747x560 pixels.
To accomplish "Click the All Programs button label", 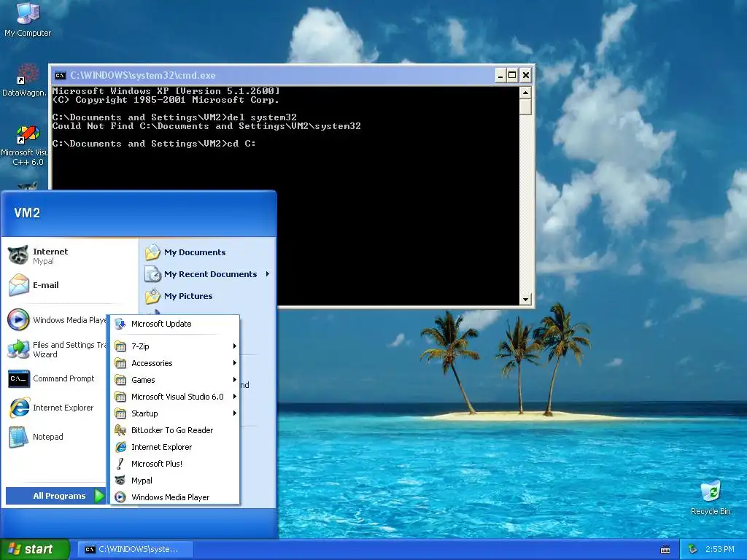I will point(59,496).
